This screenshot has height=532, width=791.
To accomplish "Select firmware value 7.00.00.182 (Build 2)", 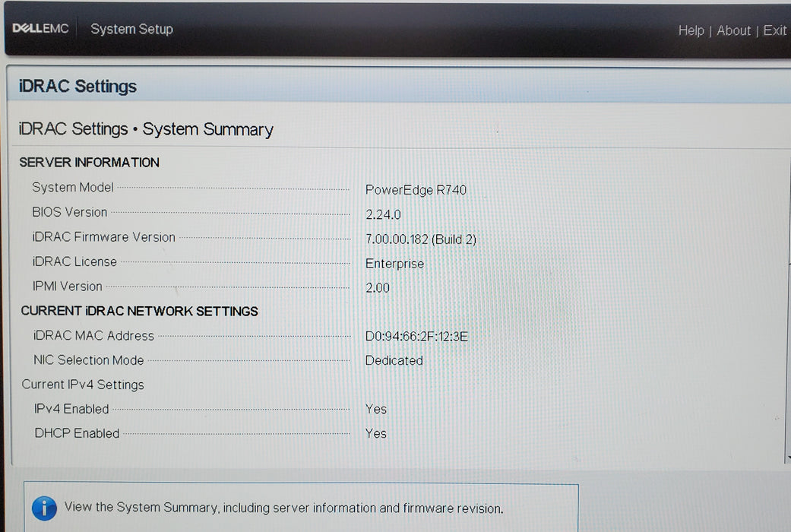I will (421, 239).
